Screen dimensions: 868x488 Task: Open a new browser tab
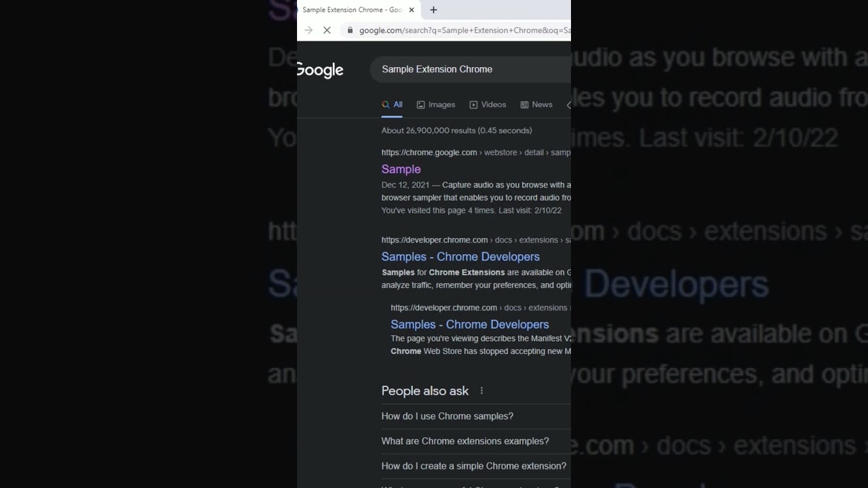tap(433, 10)
